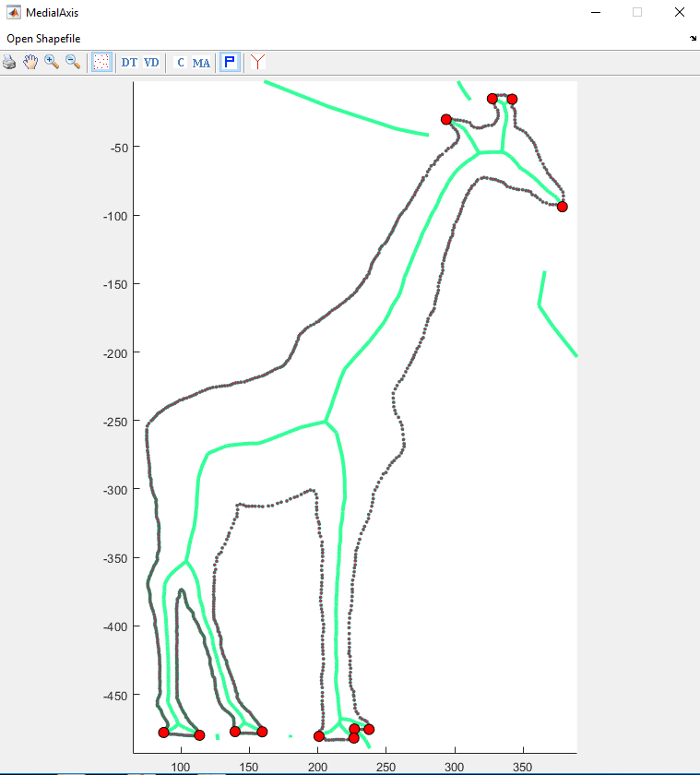Click the Print figure icon
This screenshot has height=775, width=700.
[x=9, y=63]
